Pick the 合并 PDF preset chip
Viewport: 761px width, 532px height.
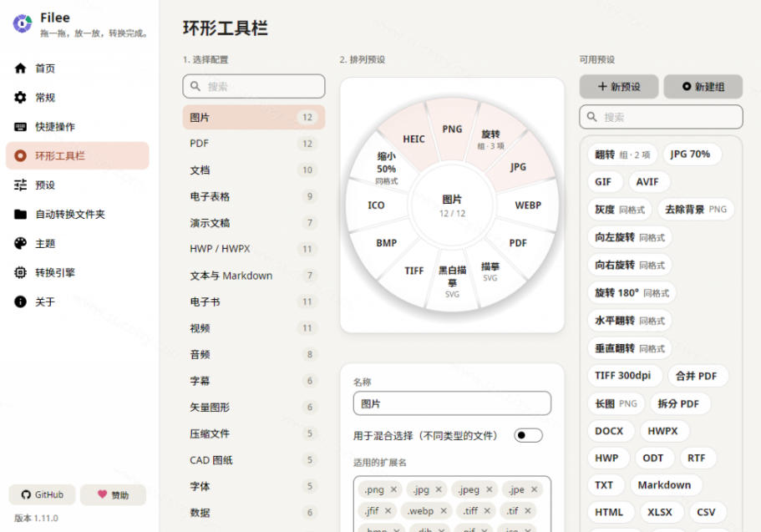click(697, 376)
